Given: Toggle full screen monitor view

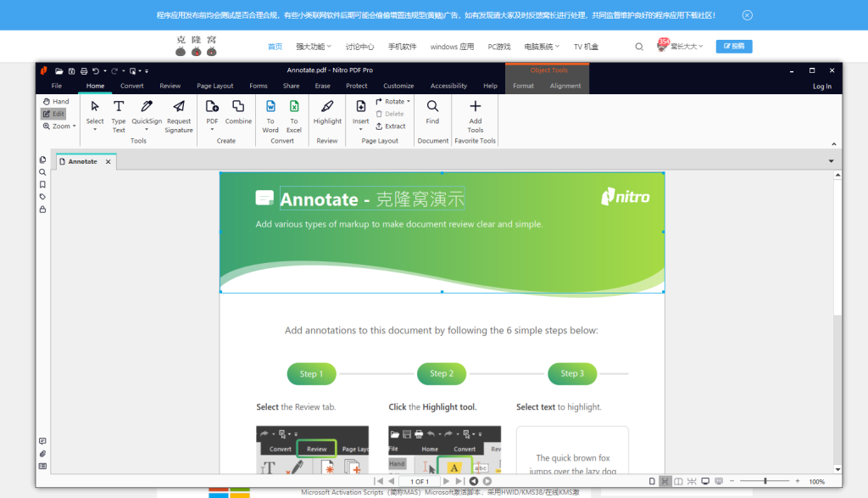Looking at the screenshot, I should tap(705, 481).
